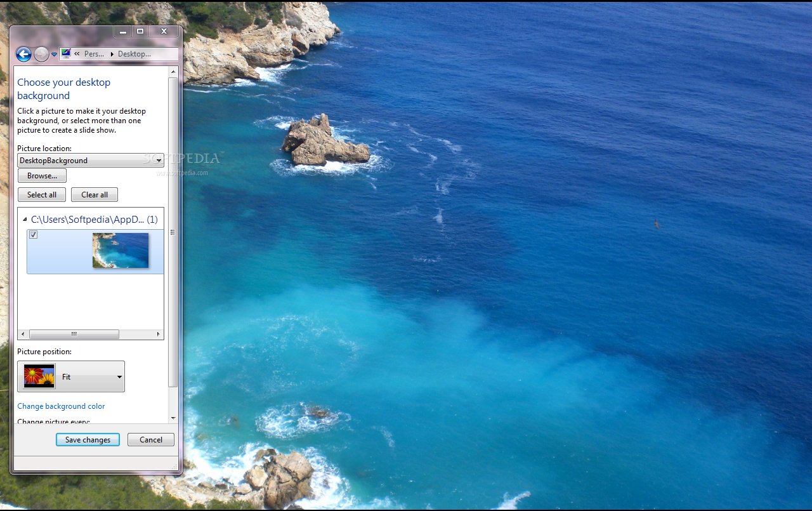Uncheck the wallpaper thumbnail checkbox
The width and height of the screenshot is (812, 511).
[34, 235]
